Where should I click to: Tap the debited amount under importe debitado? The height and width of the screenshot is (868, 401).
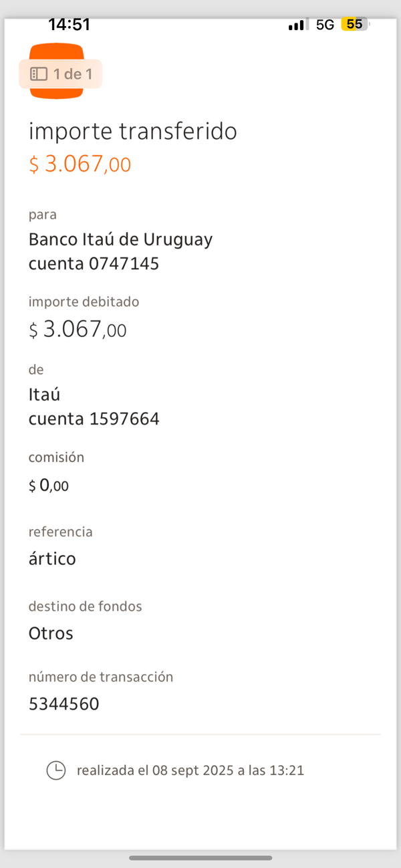pyautogui.click(x=78, y=329)
